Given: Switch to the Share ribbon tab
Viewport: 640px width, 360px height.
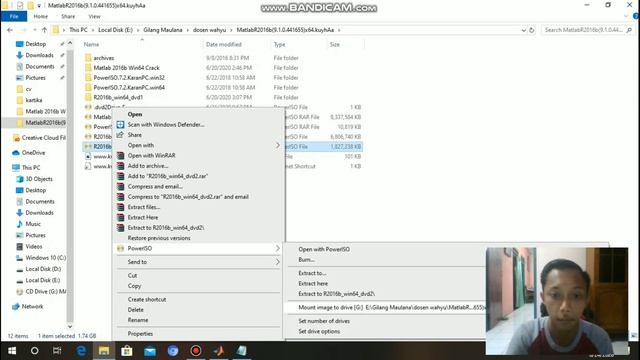Looking at the screenshot, I should 68,16.
